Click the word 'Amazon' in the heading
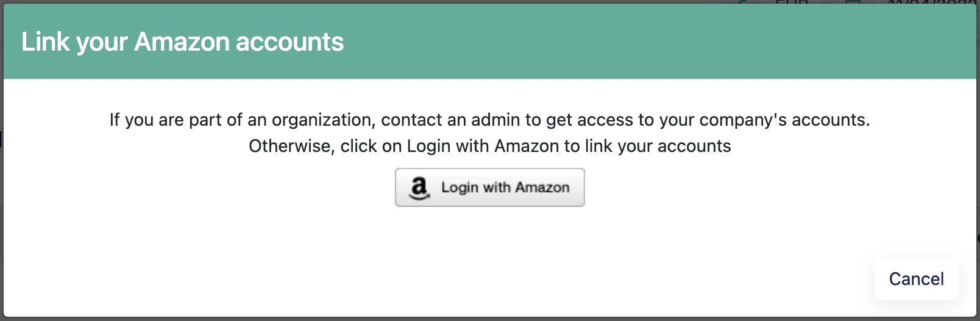This screenshot has width=980, height=321. tap(182, 42)
